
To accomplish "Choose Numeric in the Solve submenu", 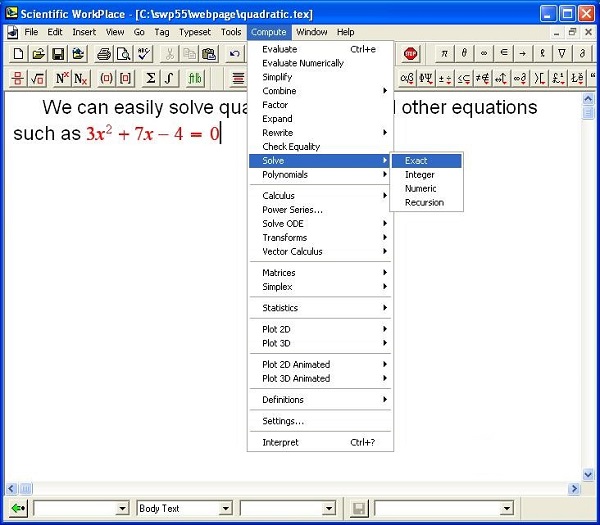I will (427, 189).
